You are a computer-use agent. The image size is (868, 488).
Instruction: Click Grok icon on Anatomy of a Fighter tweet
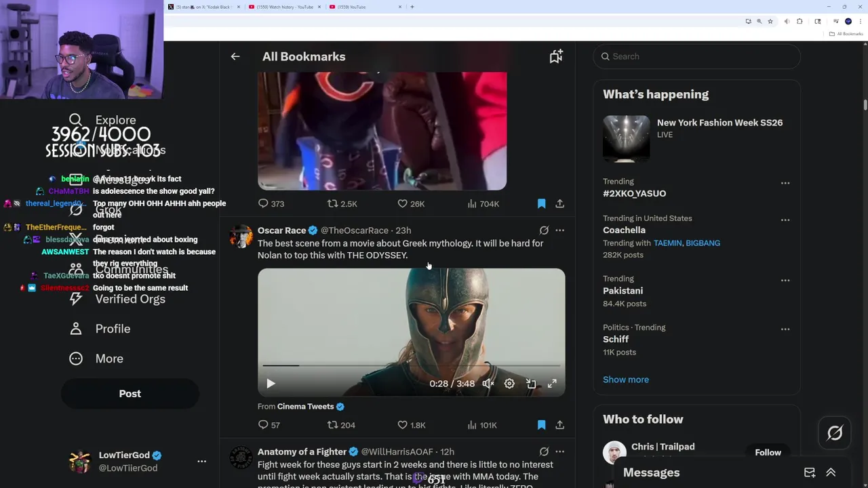click(544, 451)
